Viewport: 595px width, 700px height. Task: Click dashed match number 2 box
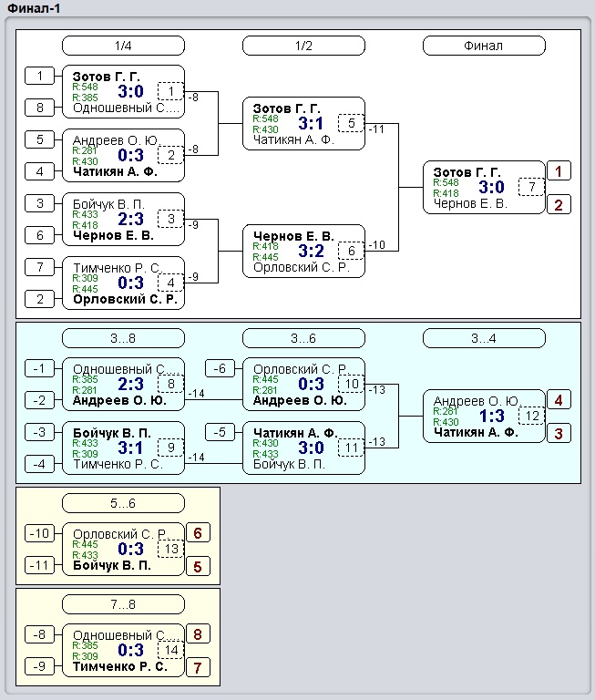coord(171,155)
